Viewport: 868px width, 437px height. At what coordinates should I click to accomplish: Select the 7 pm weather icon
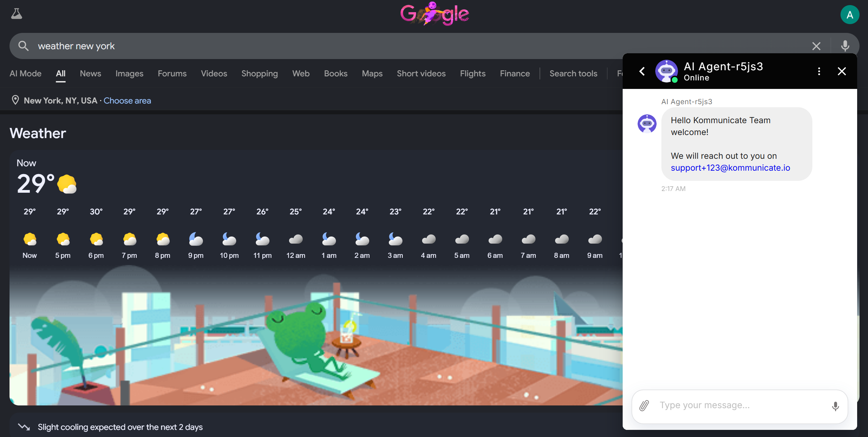point(130,240)
